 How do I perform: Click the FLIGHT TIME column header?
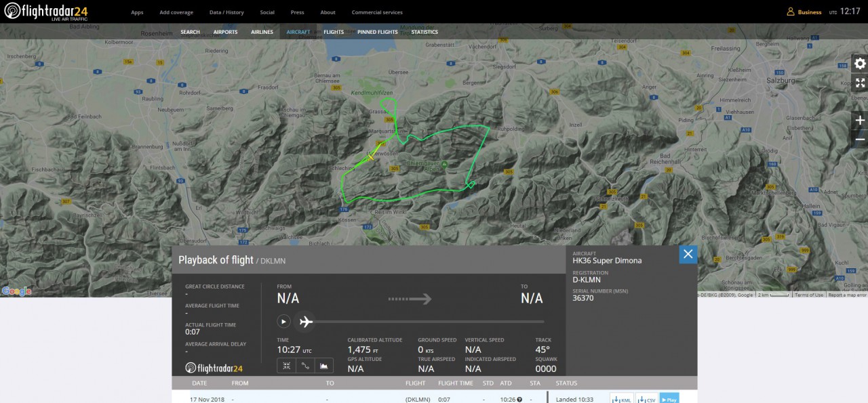click(456, 383)
